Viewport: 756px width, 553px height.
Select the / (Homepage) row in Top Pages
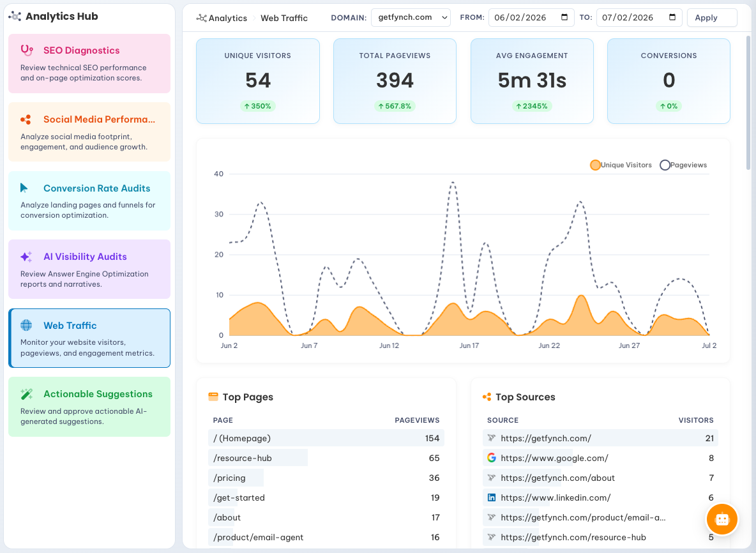pyautogui.click(x=326, y=438)
